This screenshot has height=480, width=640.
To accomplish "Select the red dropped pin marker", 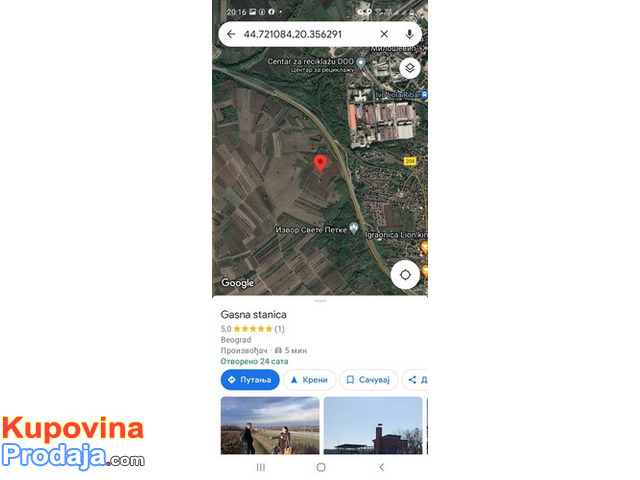I will [x=320, y=164].
